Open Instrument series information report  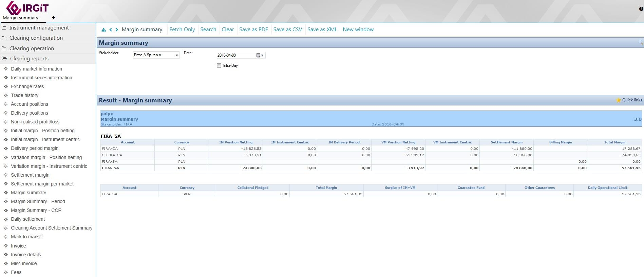tap(41, 78)
